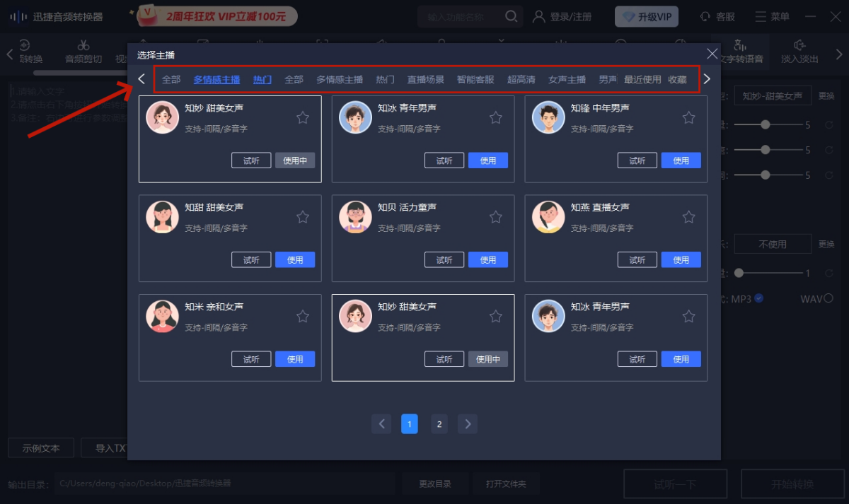Screen dimensions: 849x504
Task: Toggle favorite star on 知甜 甜美女声 card
Action: [x=303, y=217]
